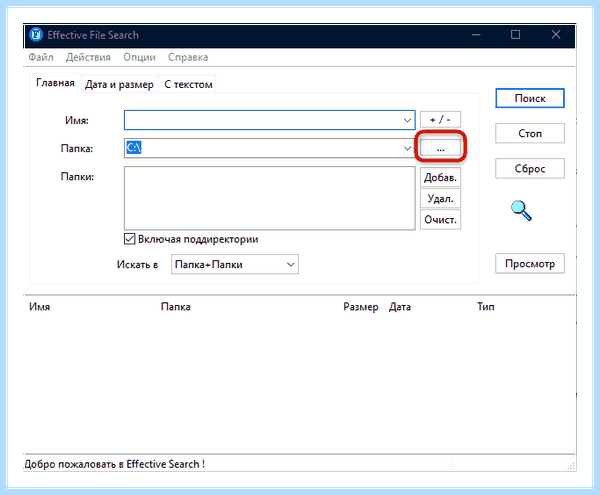Minimize the Effective File Search window
The width and height of the screenshot is (600, 495).
pos(476,35)
